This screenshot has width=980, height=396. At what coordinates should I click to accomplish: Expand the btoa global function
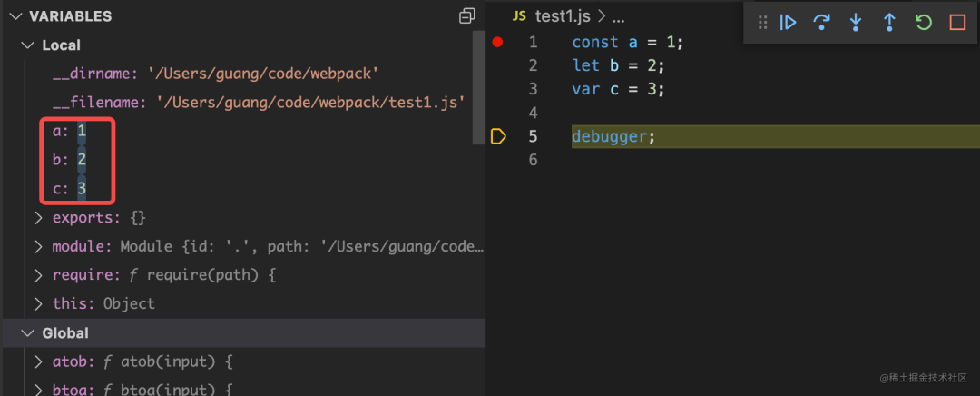pos(39,391)
